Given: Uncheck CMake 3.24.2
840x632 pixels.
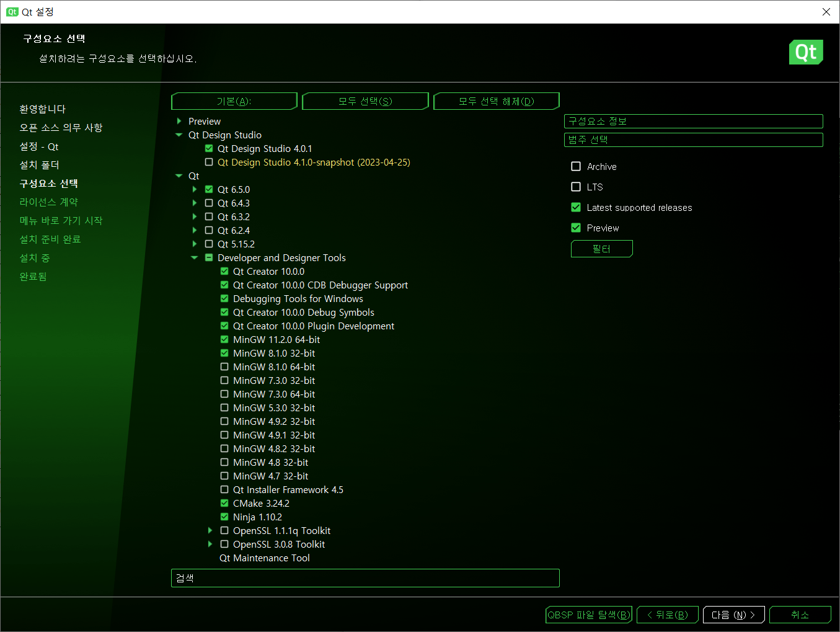Looking at the screenshot, I should [x=224, y=504].
